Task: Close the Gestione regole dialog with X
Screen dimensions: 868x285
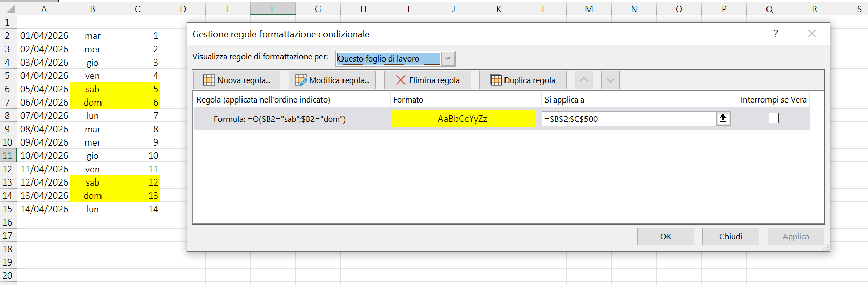Action: tap(812, 34)
